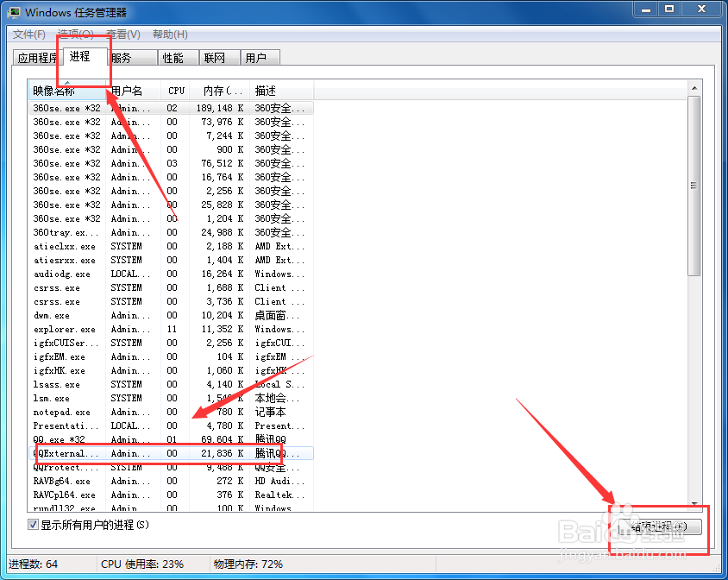
Task: Open the 查看(V) menu
Action: pyautogui.click(x=123, y=35)
